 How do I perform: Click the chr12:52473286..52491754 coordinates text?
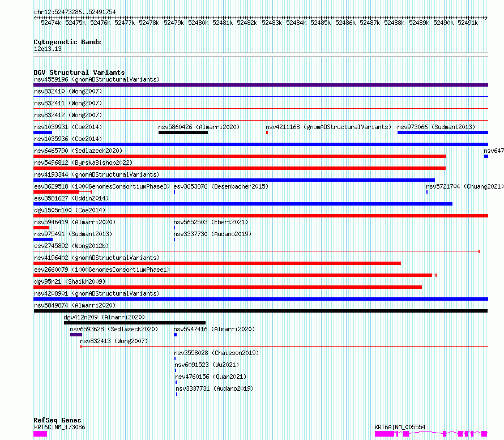75,12
